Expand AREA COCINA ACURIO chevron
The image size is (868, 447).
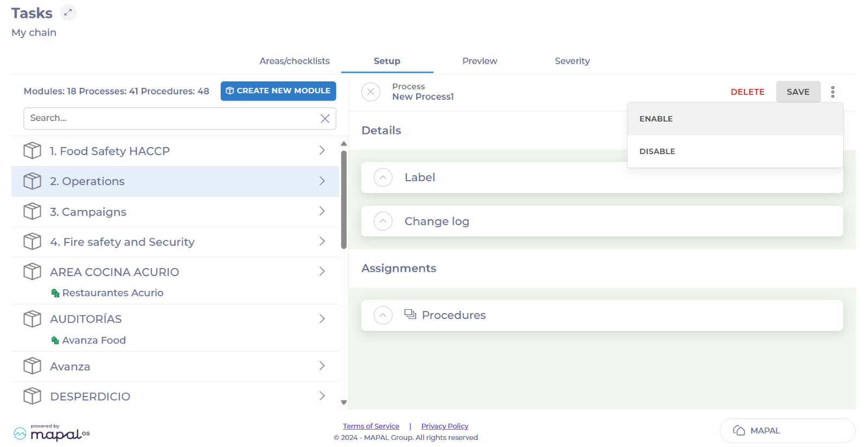point(322,271)
